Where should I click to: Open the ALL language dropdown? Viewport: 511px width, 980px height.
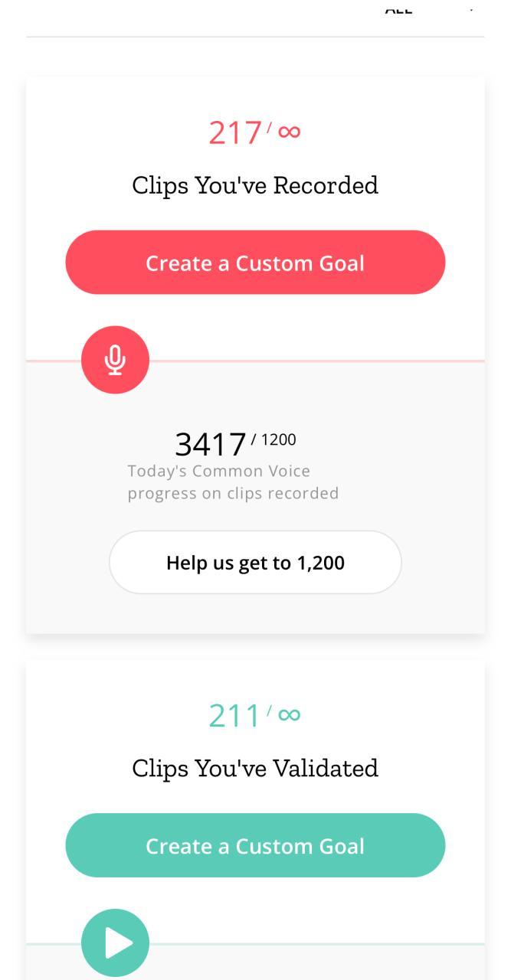click(400, 9)
